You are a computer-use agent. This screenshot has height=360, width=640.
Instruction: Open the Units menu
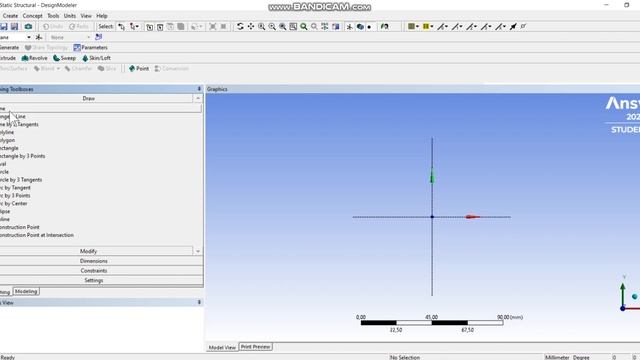[69, 16]
